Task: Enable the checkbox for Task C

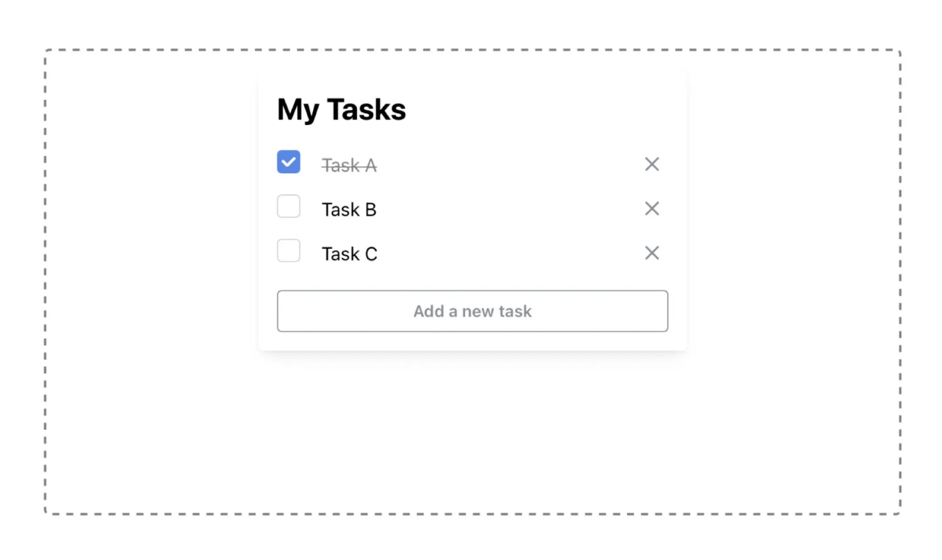Action: [289, 251]
